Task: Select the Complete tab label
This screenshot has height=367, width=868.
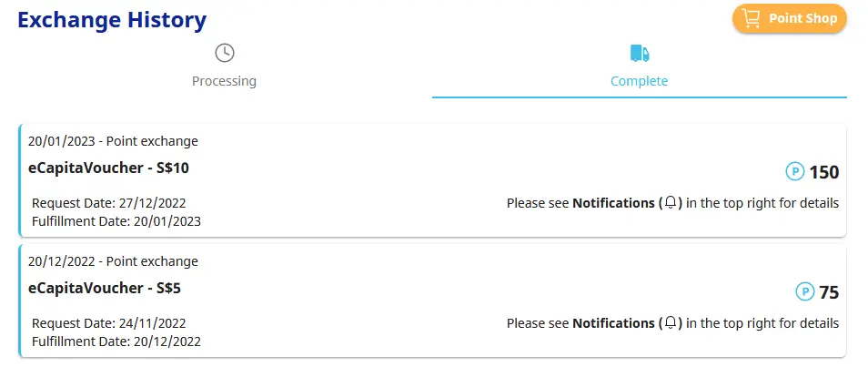Action: pos(639,81)
